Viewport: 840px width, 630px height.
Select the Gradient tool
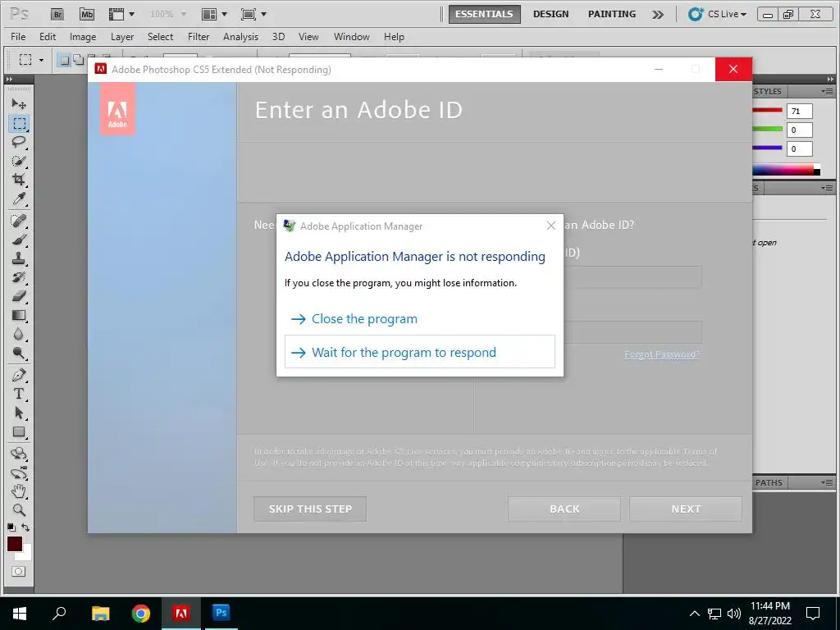(19, 315)
